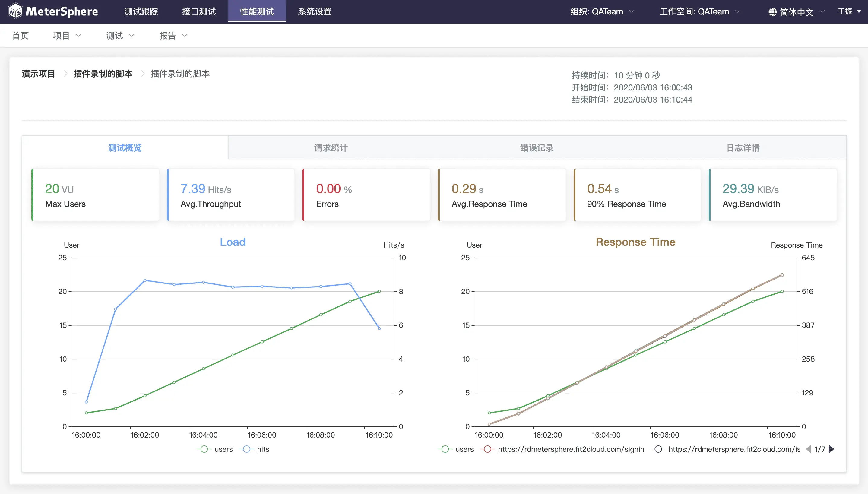The image size is (868, 494).
Task: Click the 演示项目 breadcrumb link
Action: point(38,74)
